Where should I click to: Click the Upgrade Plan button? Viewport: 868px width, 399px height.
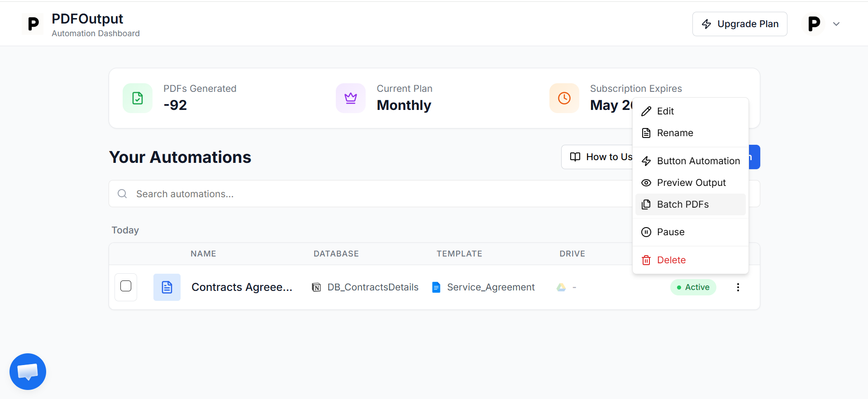tap(740, 24)
